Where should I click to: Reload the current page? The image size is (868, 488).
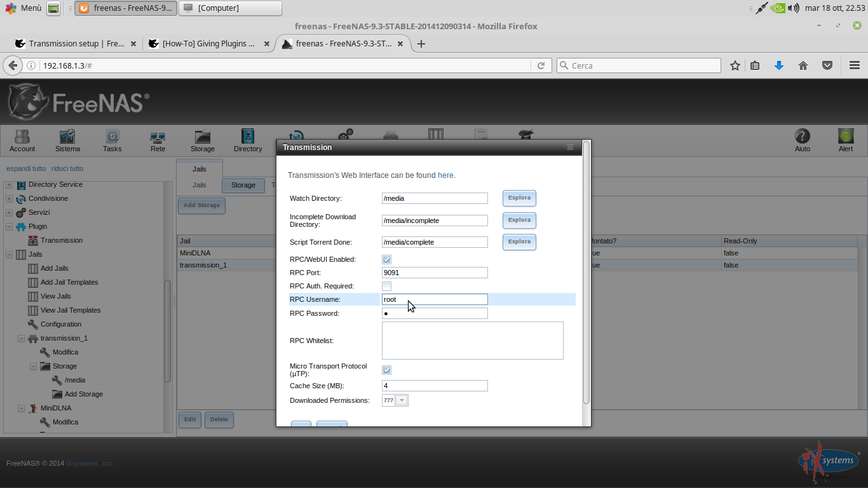tap(541, 65)
